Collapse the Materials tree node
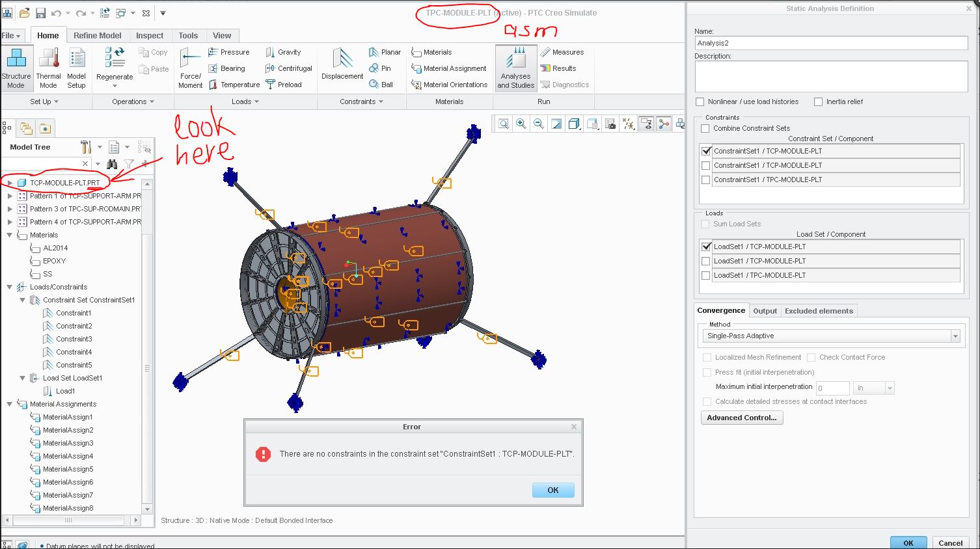Image resolution: width=980 pixels, height=549 pixels. click(x=10, y=235)
